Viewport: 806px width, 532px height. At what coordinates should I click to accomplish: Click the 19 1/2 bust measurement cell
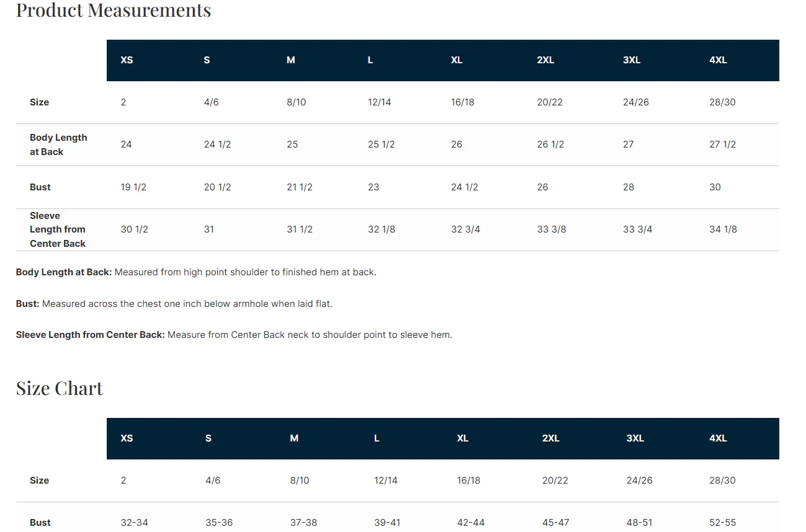click(133, 187)
